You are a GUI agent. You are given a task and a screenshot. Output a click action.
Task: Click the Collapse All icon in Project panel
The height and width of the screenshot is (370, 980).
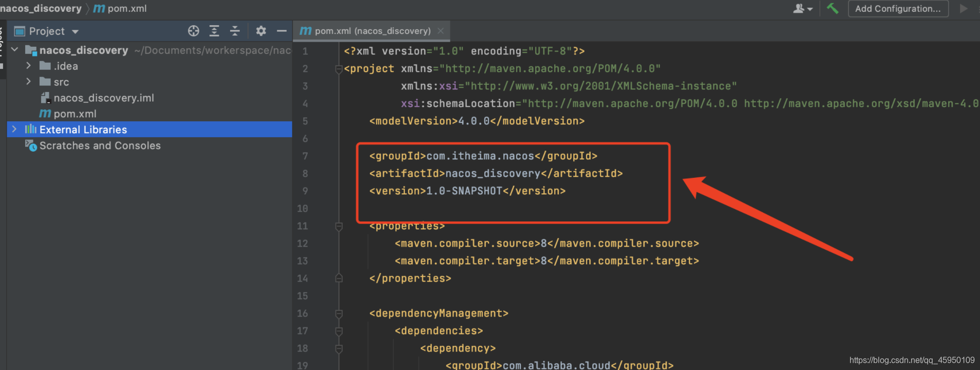click(235, 31)
